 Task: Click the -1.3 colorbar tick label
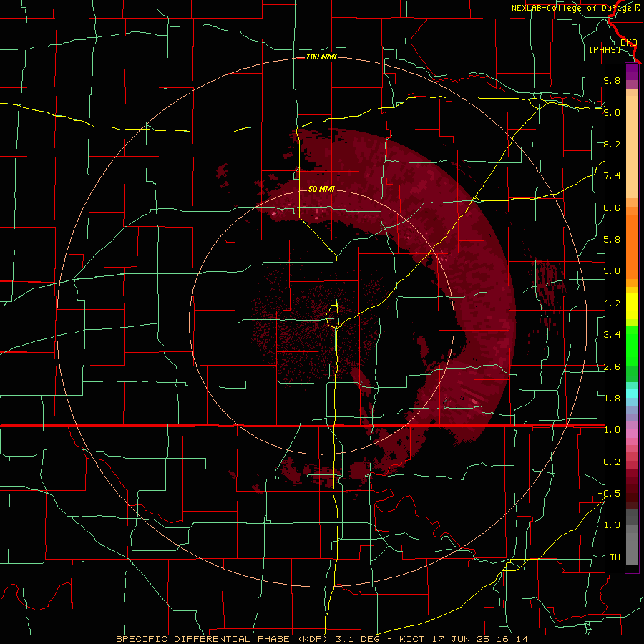[x=609, y=525]
